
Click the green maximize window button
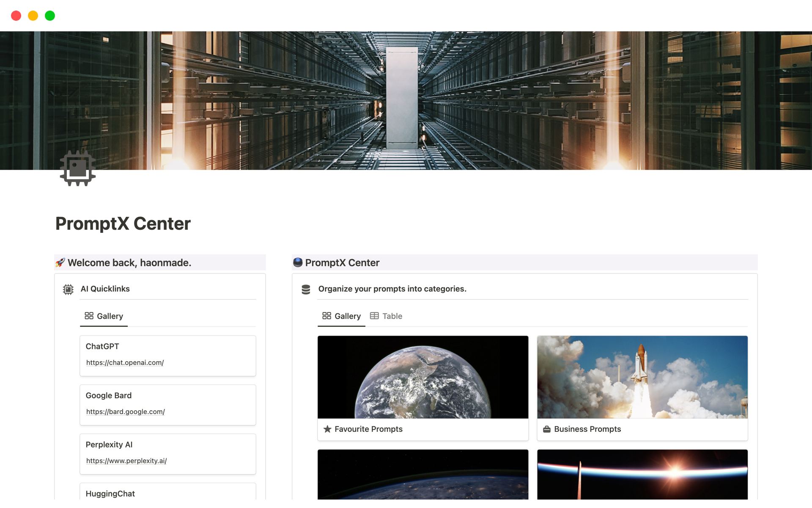[x=50, y=16]
